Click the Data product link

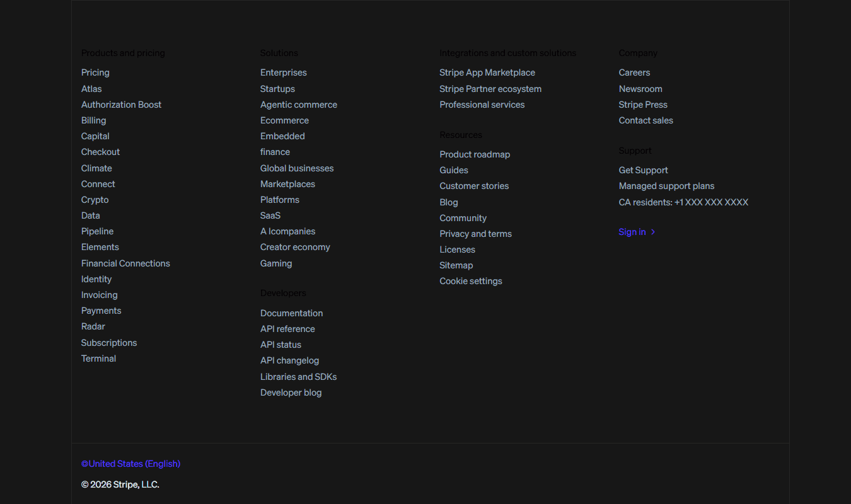click(91, 215)
